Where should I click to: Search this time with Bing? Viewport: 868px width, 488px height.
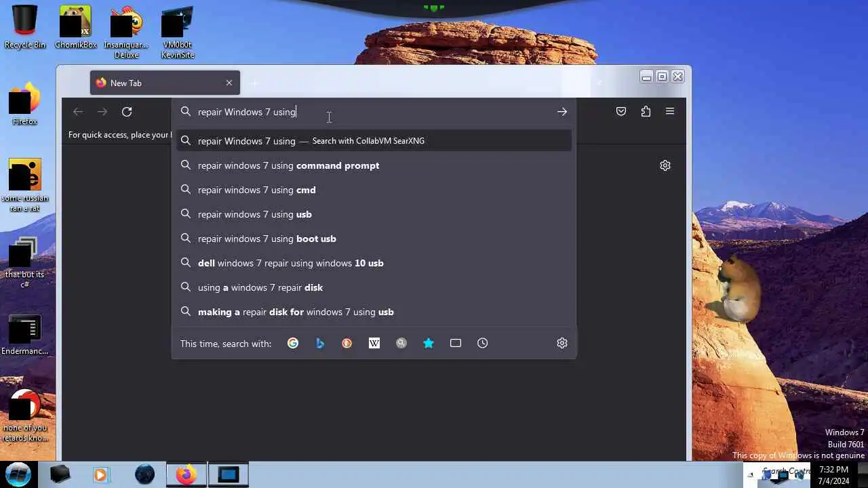coord(320,343)
